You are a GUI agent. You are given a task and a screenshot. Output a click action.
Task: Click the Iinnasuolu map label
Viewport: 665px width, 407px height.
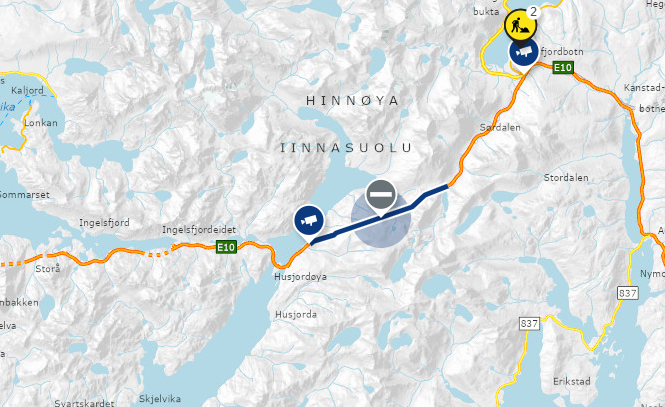point(346,148)
